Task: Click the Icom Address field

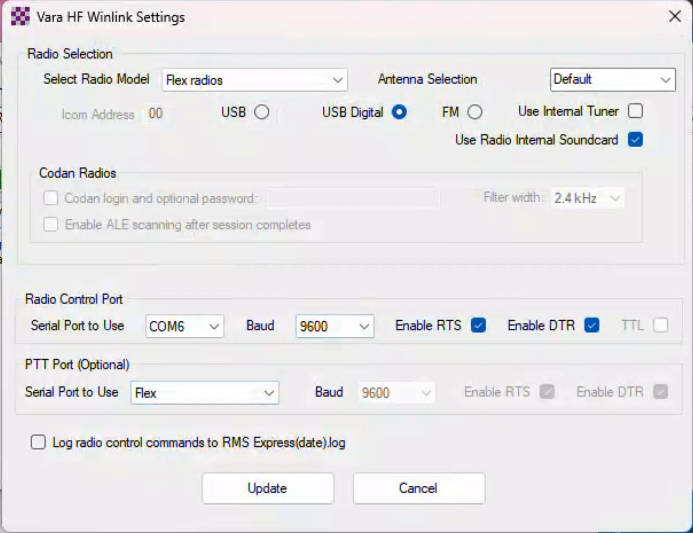Action: [x=156, y=114]
